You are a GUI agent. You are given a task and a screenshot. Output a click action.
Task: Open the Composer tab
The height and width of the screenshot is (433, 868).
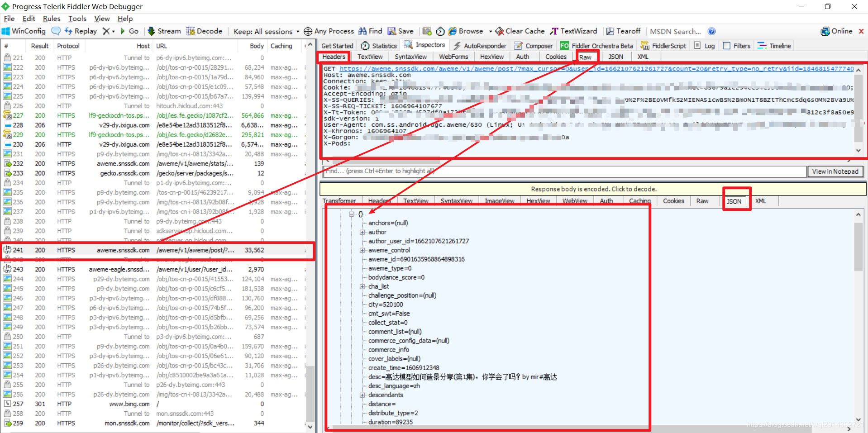pyautogui.click(x=534, y=46)
